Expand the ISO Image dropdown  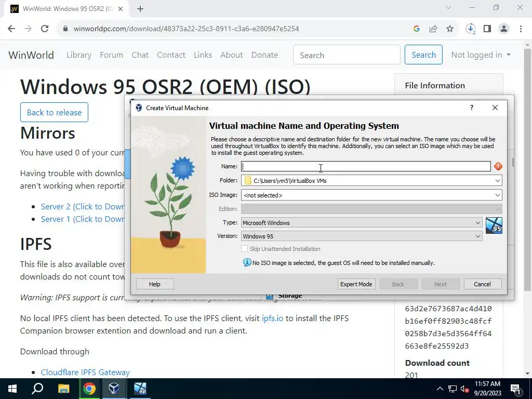[497, 195]
